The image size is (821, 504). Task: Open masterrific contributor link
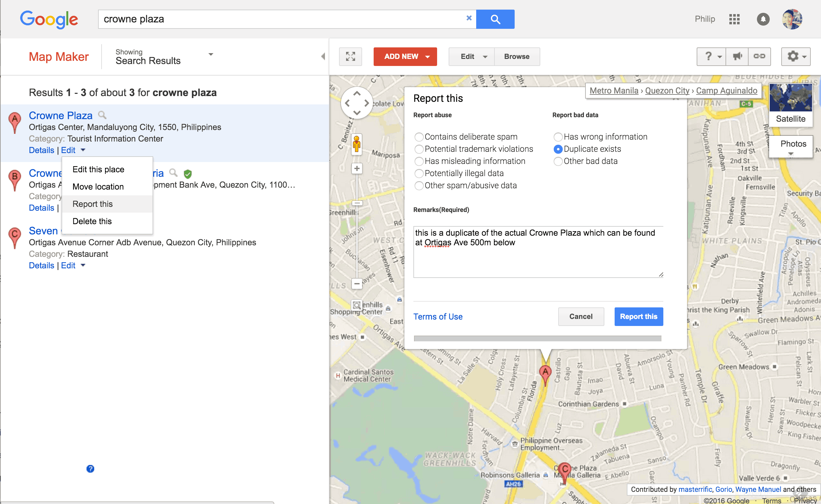[695, 489]
